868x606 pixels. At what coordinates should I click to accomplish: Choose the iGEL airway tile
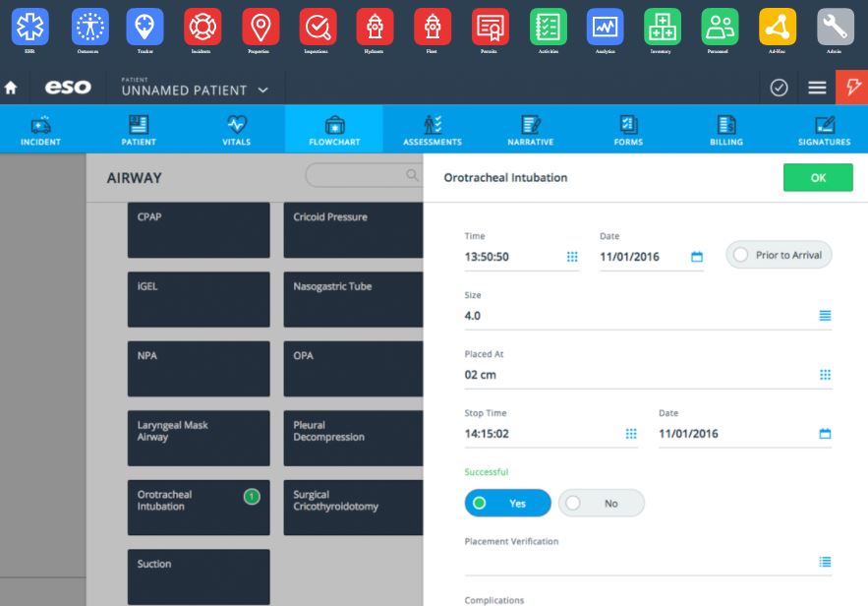199,299
